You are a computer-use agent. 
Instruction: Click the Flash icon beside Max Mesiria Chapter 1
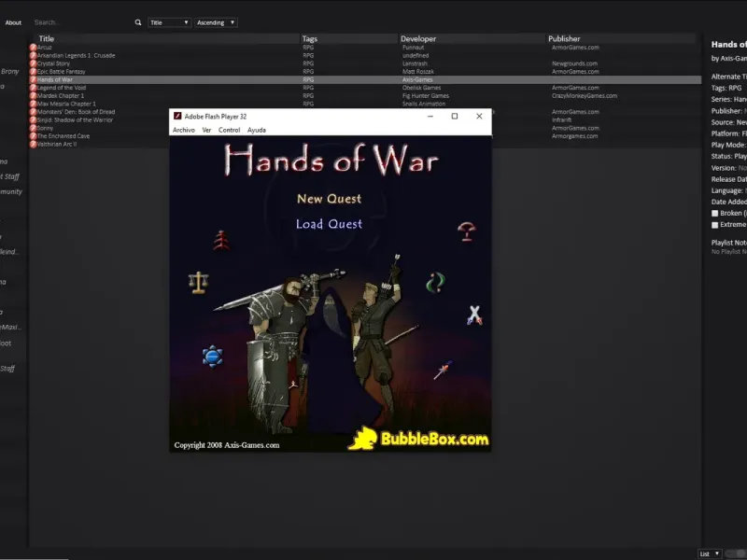pos(33,104)
